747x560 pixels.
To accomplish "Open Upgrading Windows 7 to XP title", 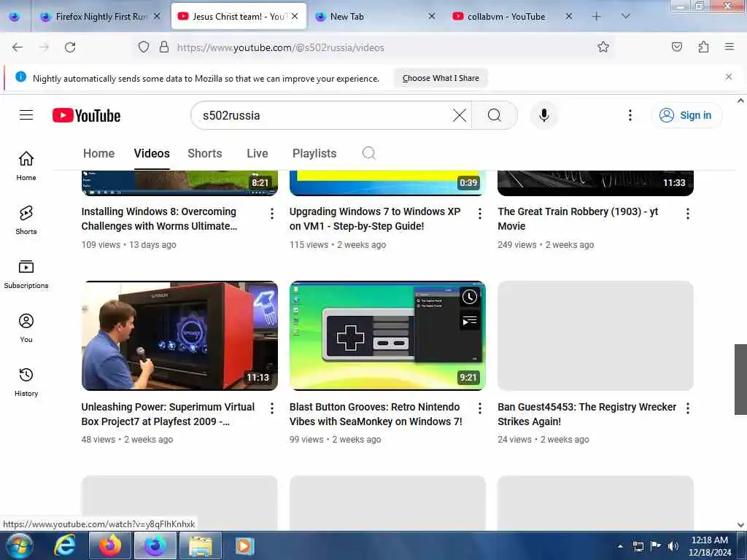I will [375, 219].
